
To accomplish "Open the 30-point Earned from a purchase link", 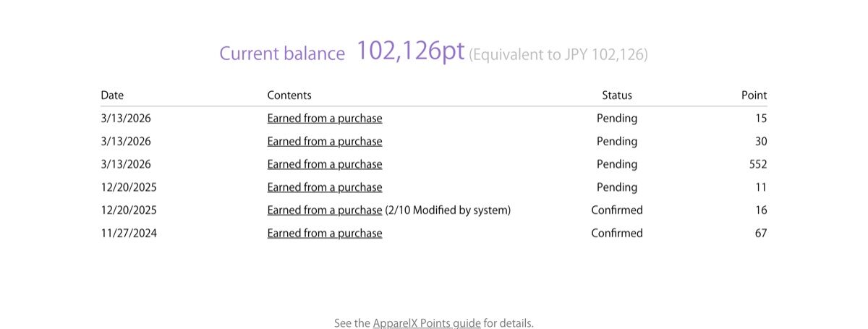I will (325, 141).
